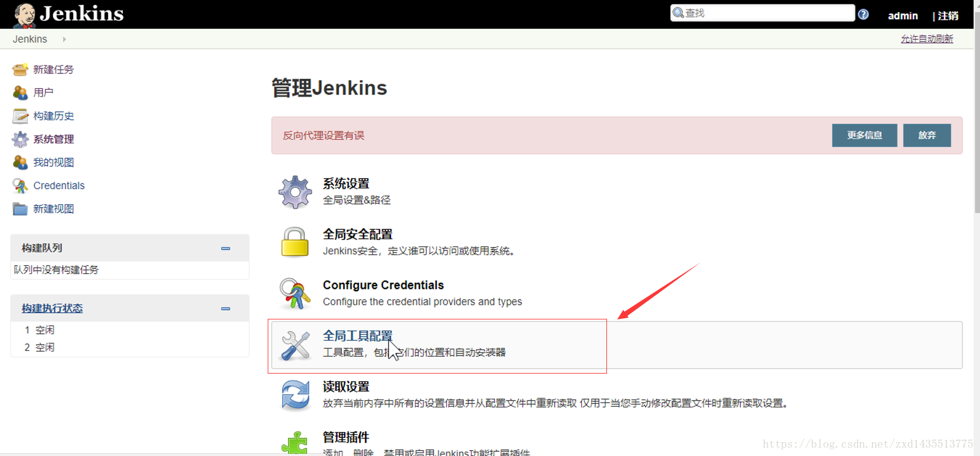Click the 构建队列 panel title
The height and width of the screenshot is (456, 980).
(x=42, y=248)
